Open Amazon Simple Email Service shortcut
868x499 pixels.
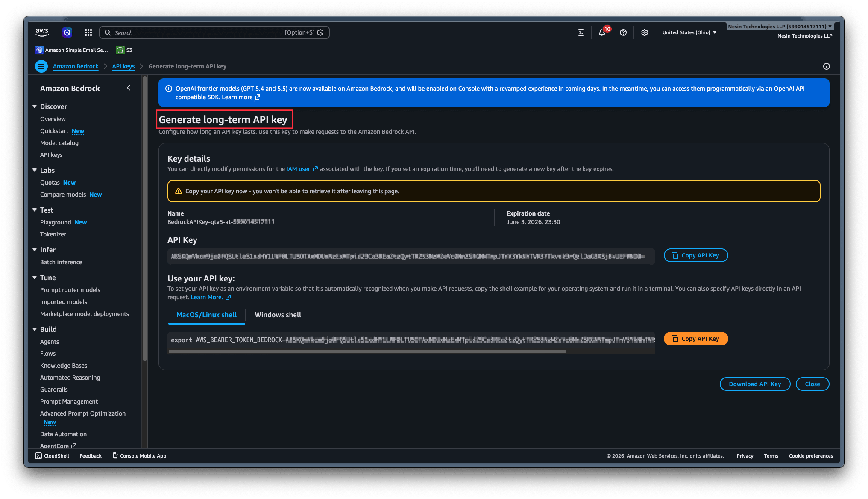[x=72, y=50]
